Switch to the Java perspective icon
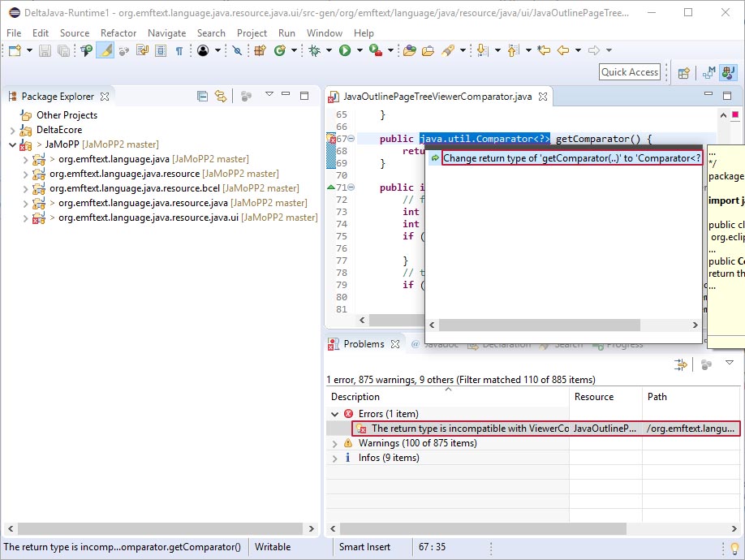Image resolution: width=745 pixels, height=560 pixels. [x=727, y=72]
